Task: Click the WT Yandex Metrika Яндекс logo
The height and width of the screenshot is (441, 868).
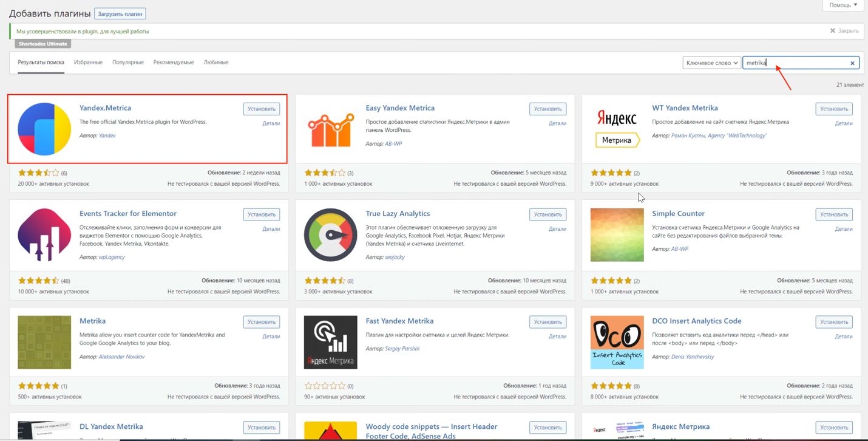Action: pyautogui.click(x=617, y=129)
